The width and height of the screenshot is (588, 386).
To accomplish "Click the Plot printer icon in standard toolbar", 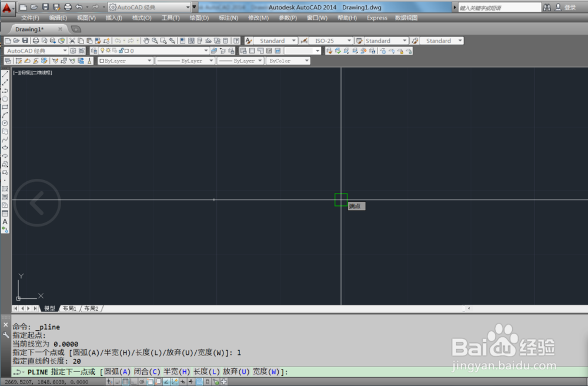I will (36, 41).
